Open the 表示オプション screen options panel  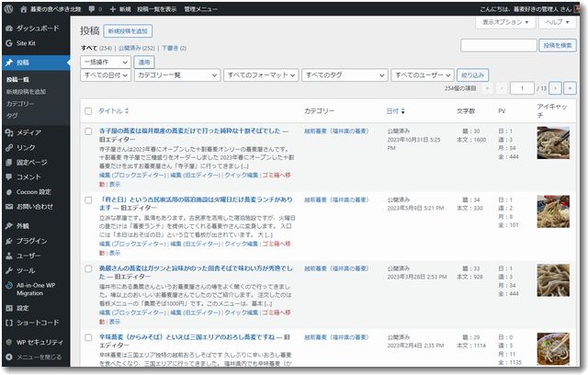point(506,22)
